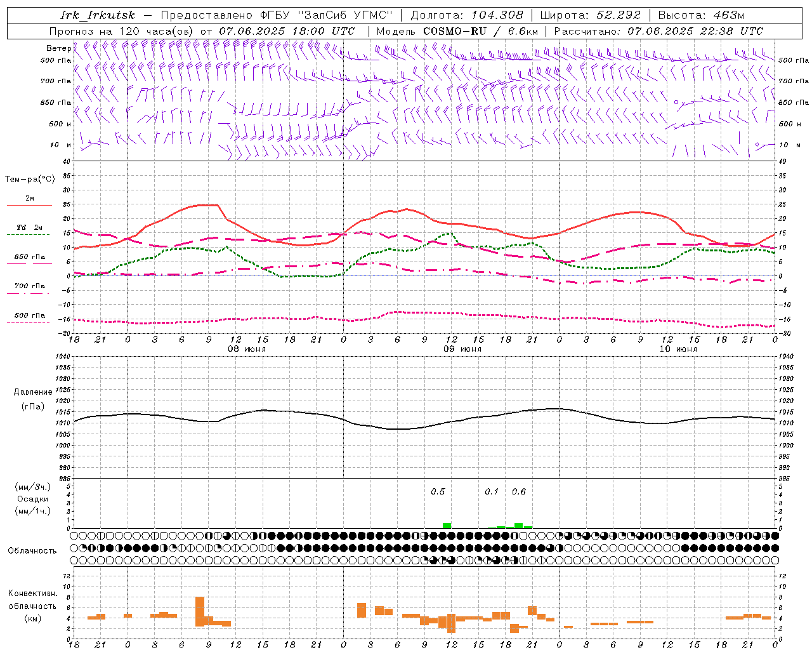Click the "Ветер" wind panel label
The height and width of the screenshot is (650, 812).
click(x=59, y=48)
